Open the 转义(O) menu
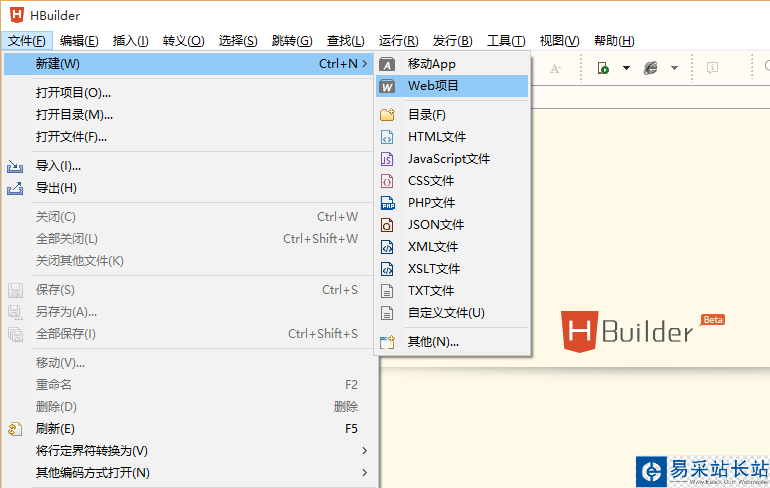 tap(184, 41)
